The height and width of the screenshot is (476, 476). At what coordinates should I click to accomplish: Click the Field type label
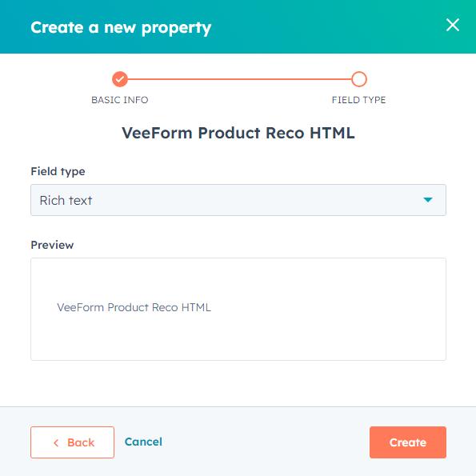[x=58, y=171]
